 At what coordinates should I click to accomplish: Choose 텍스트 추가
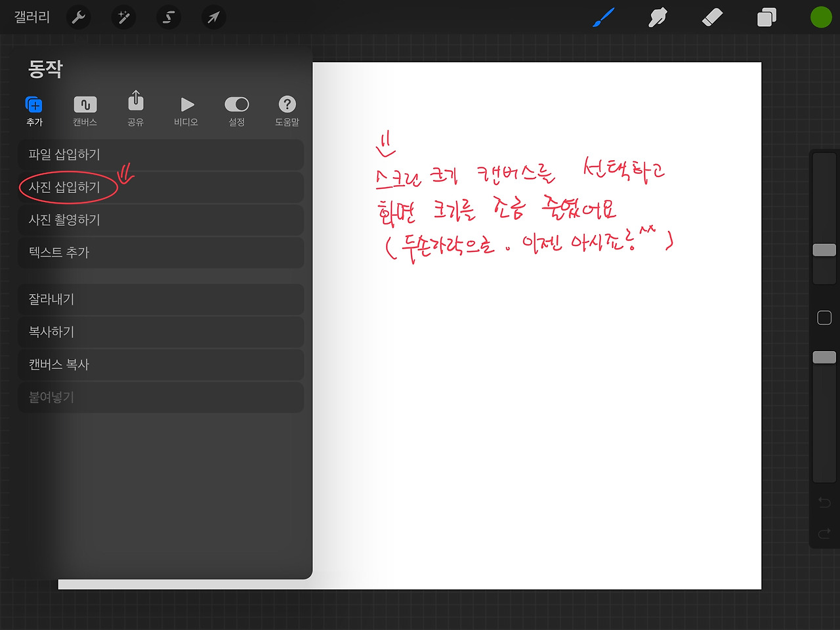(x=161, y=253)
